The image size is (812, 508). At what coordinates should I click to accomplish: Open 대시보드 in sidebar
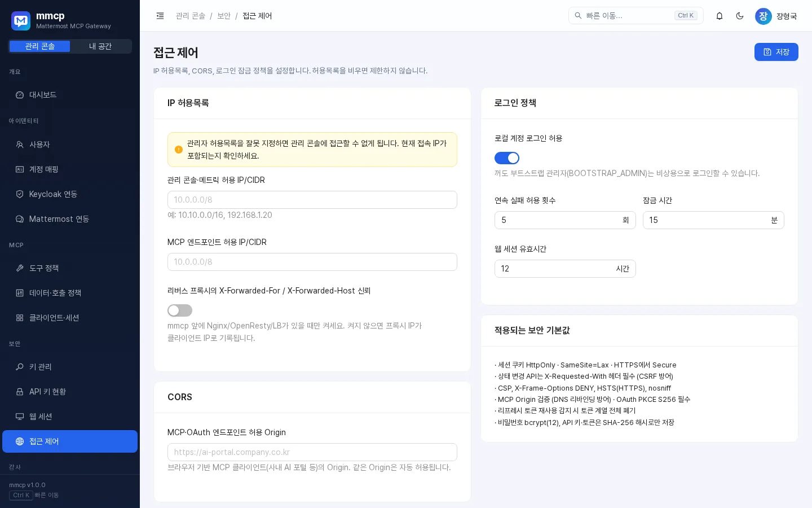point(70,95)
